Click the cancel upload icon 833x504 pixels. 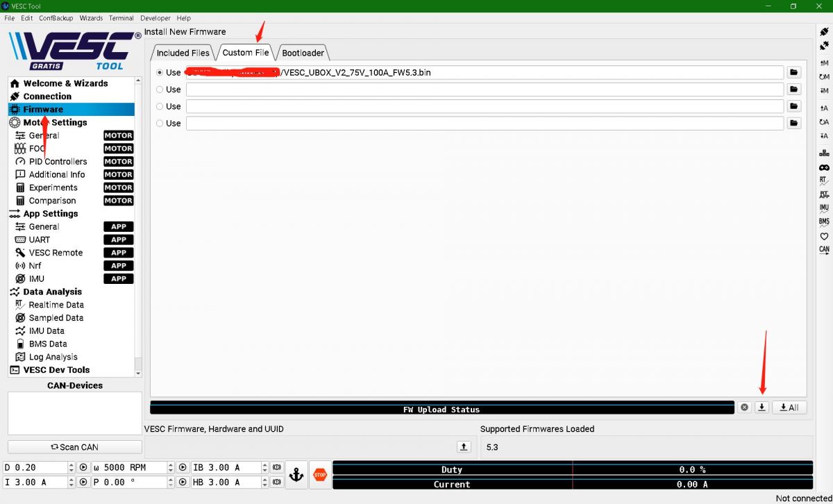[x=744, y=408]
